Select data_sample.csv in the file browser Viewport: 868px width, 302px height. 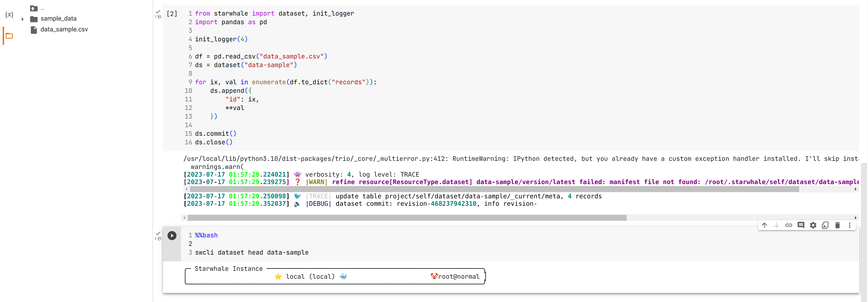point(64,30)
